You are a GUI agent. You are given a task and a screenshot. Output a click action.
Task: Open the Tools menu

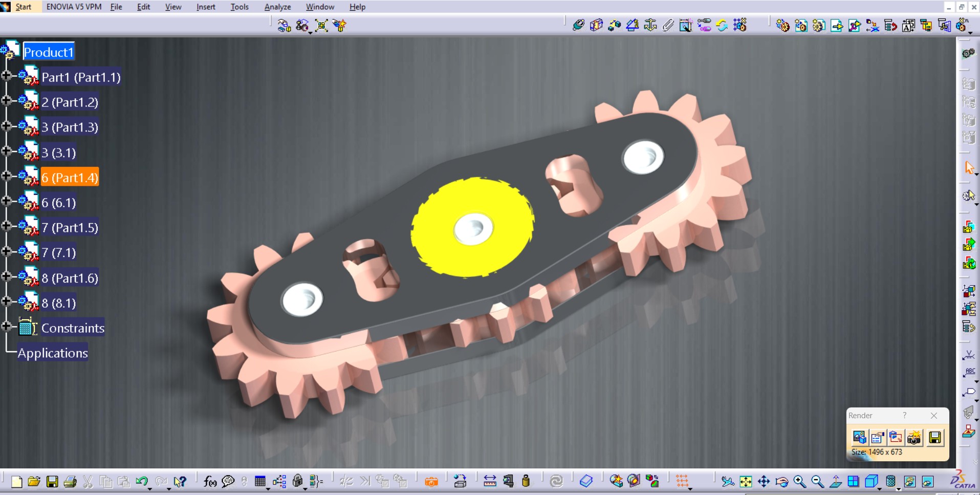pos(239,7)
